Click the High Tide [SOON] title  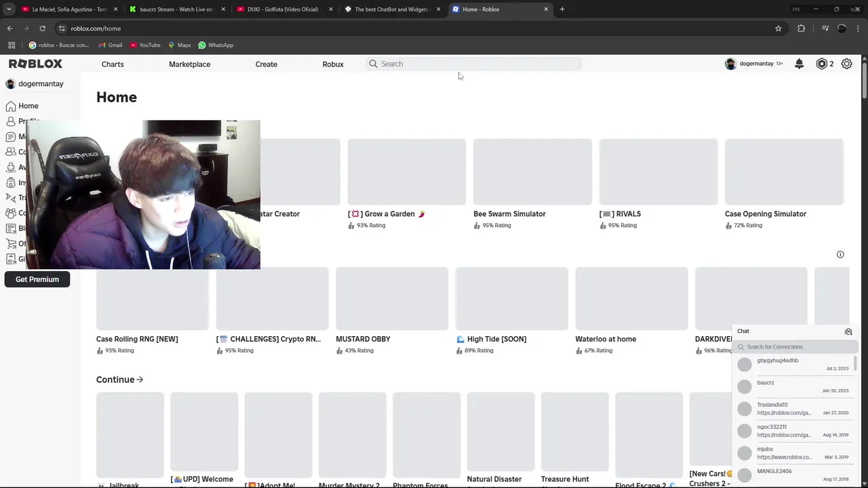click(x=492, y=339)
